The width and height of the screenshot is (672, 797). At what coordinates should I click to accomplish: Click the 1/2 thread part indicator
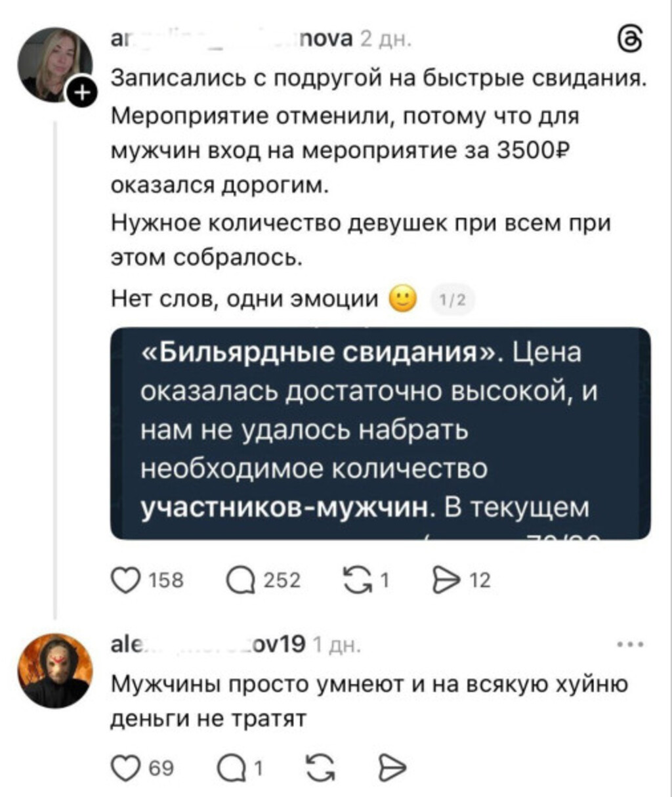[452, 300]
